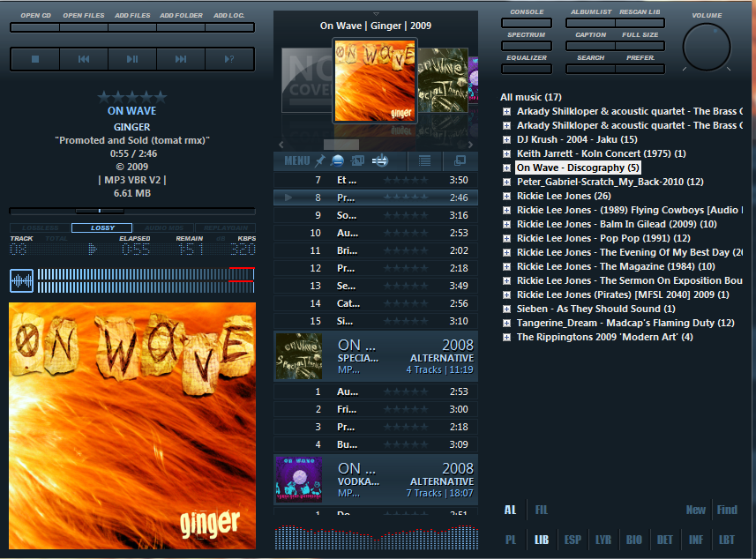Select the FIL library view
Image resolution: width=756 pixels, height=559 pixels.
tap(542, 510)
